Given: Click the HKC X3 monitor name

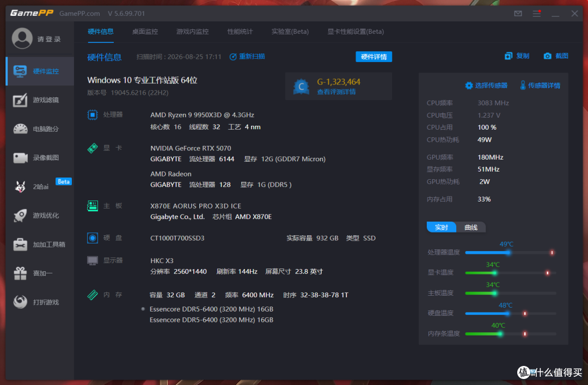Looking at the screenshot, I should pos(162,260).
